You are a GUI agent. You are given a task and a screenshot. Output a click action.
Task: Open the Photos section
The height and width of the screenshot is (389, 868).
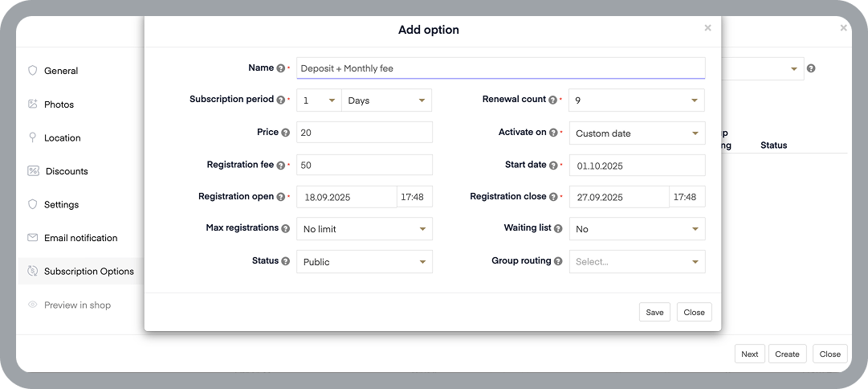point(59,104)
